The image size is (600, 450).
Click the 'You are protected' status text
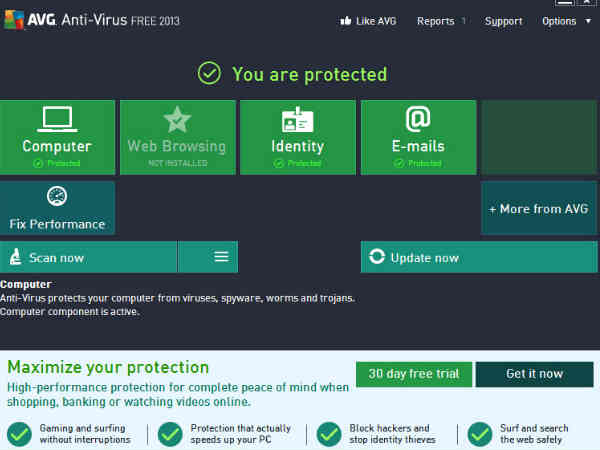coord(310,74)
